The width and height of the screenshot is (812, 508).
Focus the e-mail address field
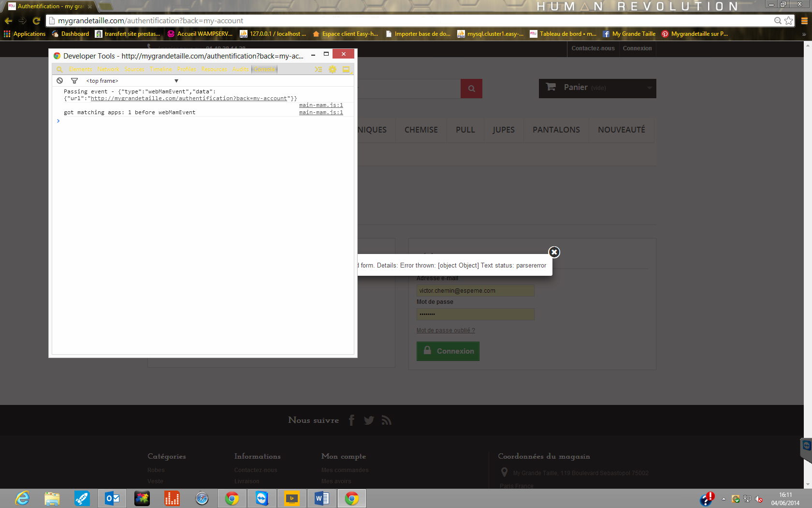[x=476, y=291]
